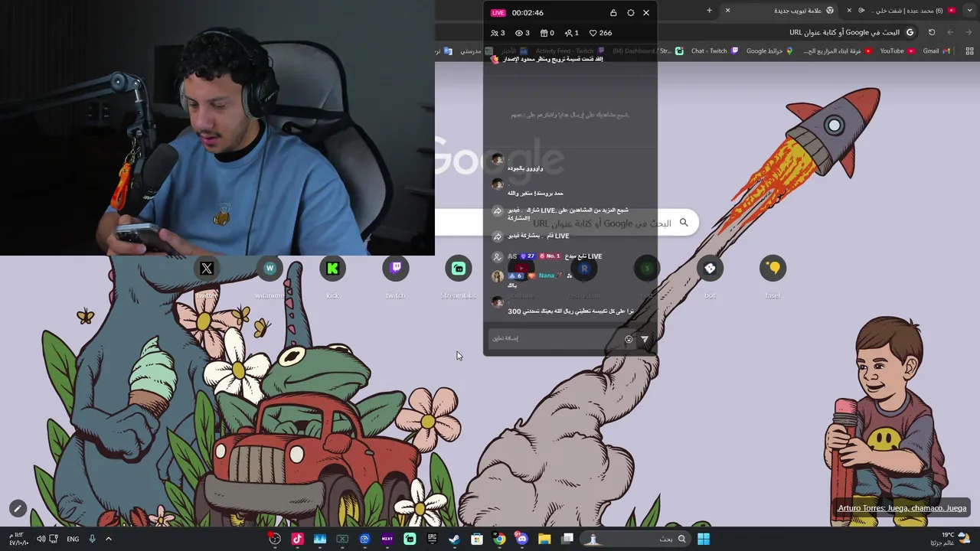Open TikTok from the taskbar

297,539
